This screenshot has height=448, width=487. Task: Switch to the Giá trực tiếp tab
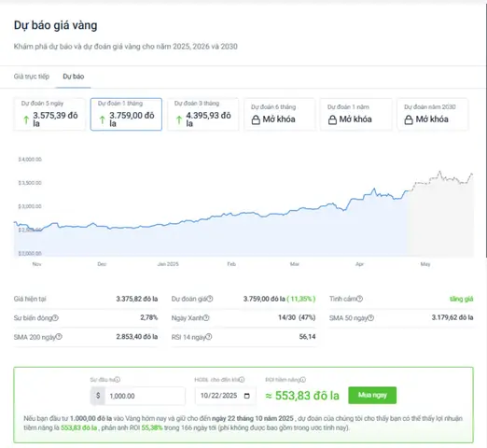coord(32,77)
